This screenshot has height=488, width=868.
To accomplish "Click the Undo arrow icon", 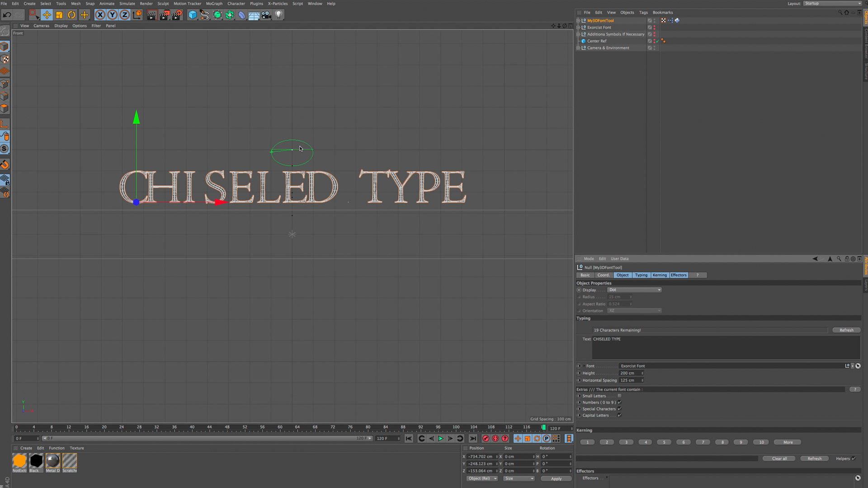I will coord(7,15).
